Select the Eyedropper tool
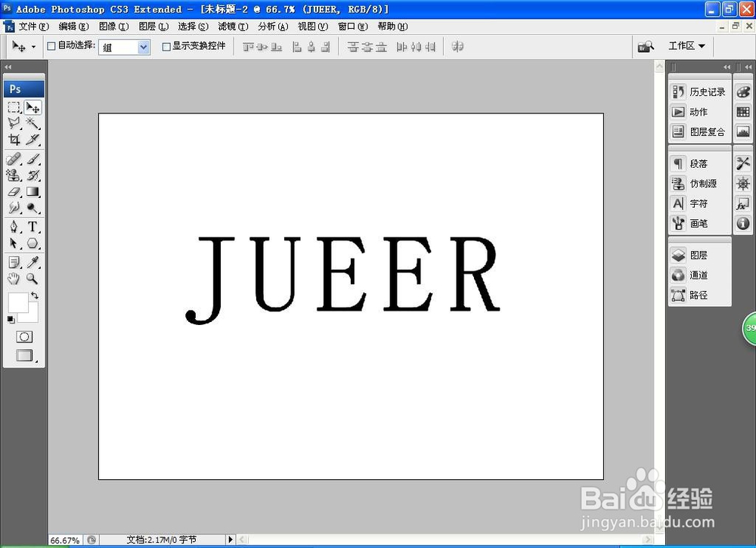The height and width of the screenshot is (548, 756). (x=33, y=262)
